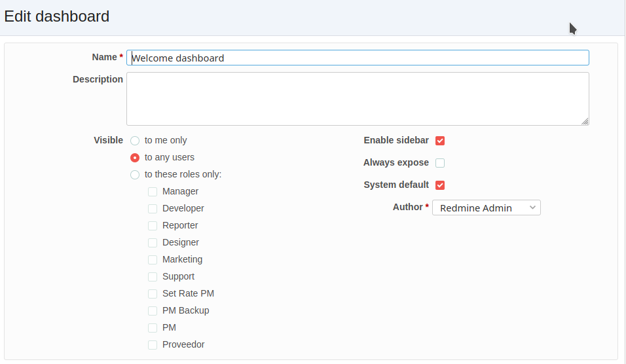Tick the Developer role checkbox

153,209
